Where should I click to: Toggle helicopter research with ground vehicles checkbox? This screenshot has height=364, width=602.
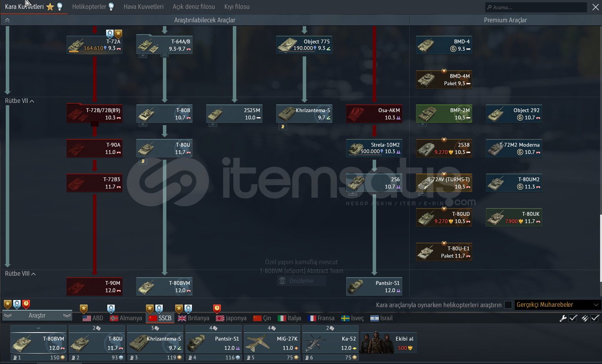pyautogui.click(x=508, y=305)
